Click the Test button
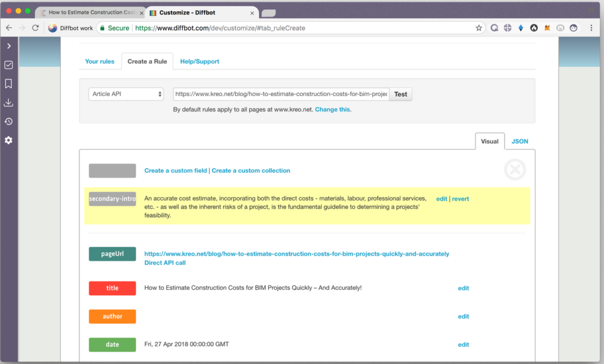This screenshot has width=604, height=364. click(x=400, y=93)
